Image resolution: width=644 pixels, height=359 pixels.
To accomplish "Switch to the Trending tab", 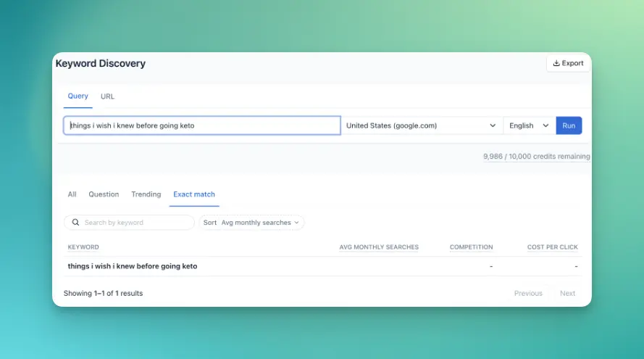I will pyautogui.click(x=146, y=194).
